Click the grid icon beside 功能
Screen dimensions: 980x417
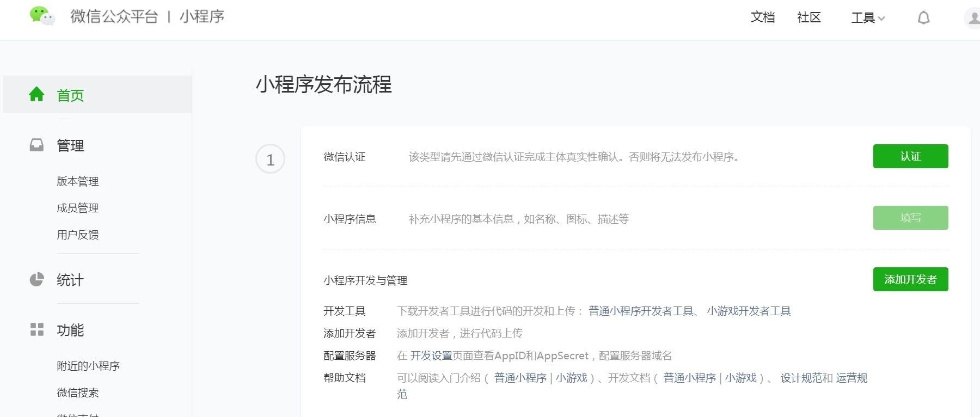tap(36, 329)
